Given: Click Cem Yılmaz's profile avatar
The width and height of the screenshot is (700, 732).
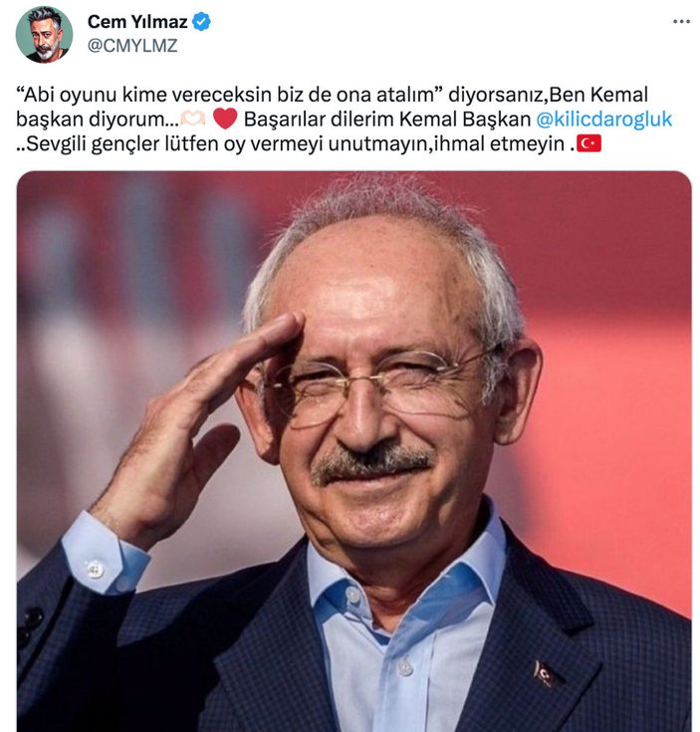Looking at the screenshot, I should pyautogui.click(x=44, y=34).
